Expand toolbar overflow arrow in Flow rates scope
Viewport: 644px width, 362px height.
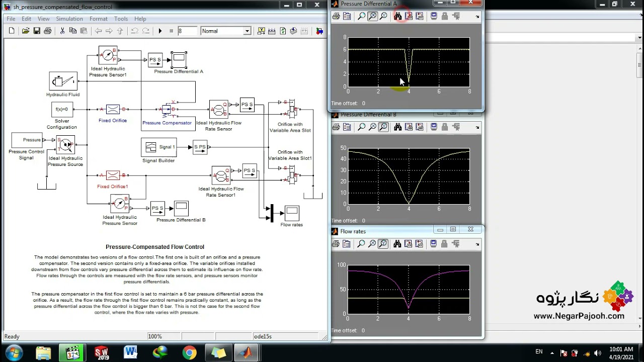[x=477, y=244]
